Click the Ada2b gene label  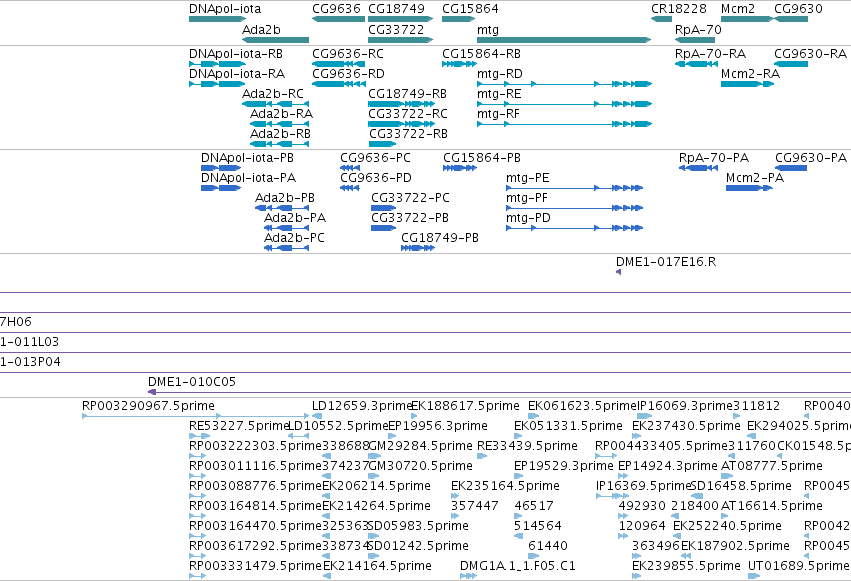point(261,29)
